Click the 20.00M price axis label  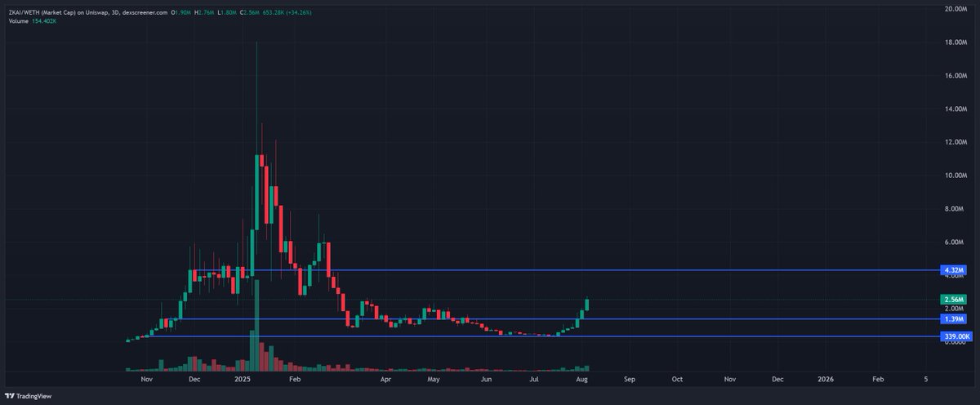point(955,9)
